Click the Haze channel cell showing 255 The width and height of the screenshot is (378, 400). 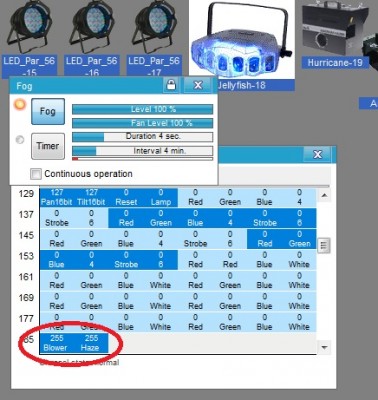(x=91, y=343)
